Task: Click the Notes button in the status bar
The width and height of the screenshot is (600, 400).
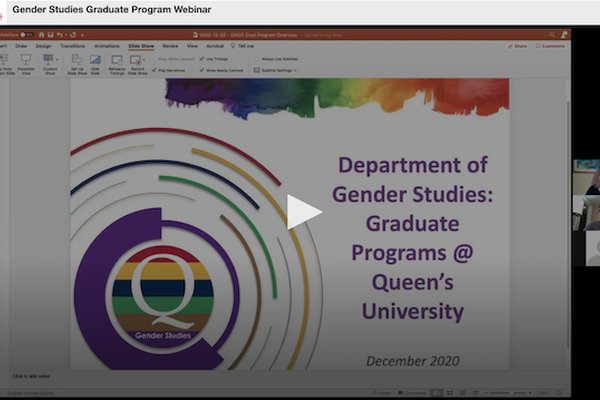Action: [x=382, y=393]
